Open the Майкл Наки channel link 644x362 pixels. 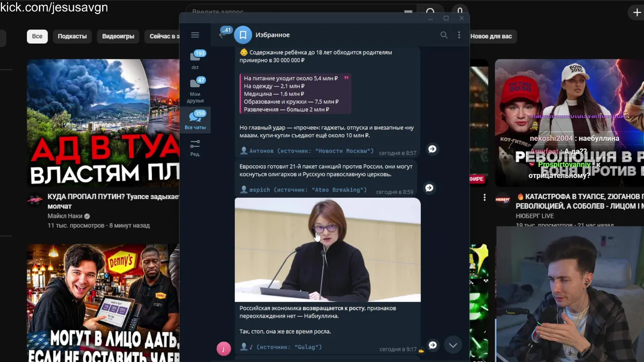point(65,216)
